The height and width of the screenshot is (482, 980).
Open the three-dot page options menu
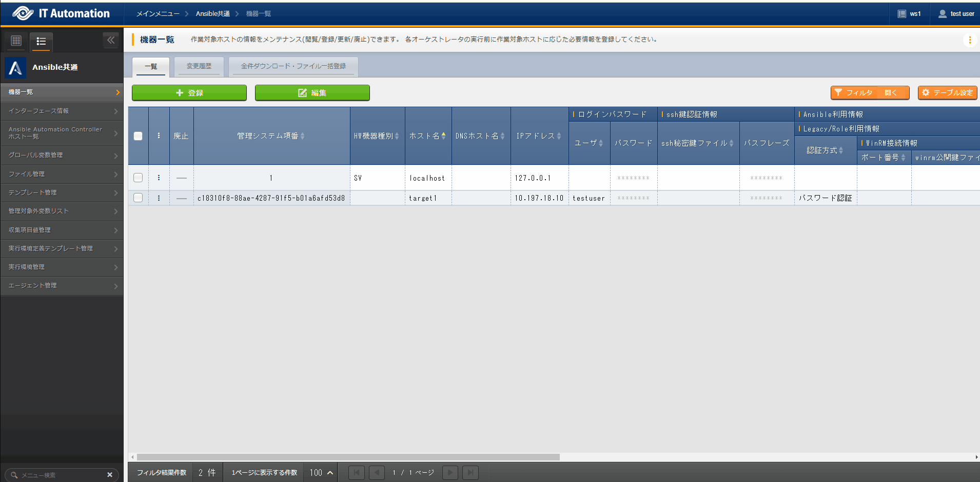[969, 40]
